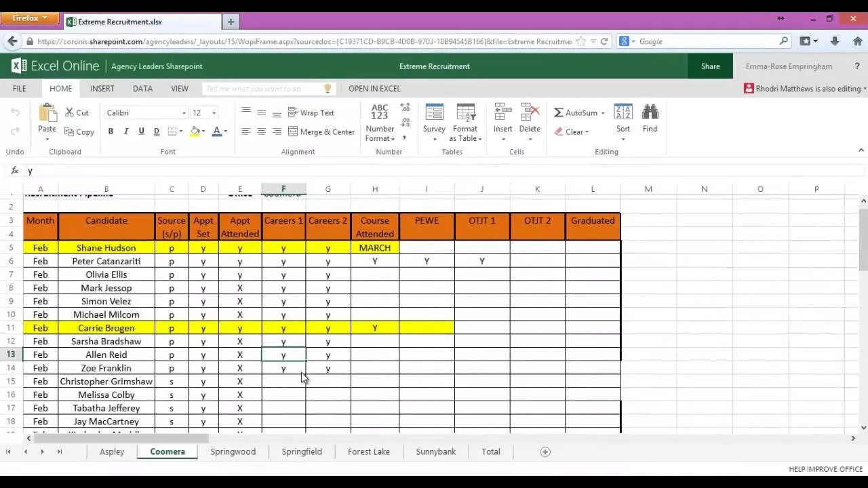
Task: Click the Firefox reload page icon
Action: pos(604,41)
